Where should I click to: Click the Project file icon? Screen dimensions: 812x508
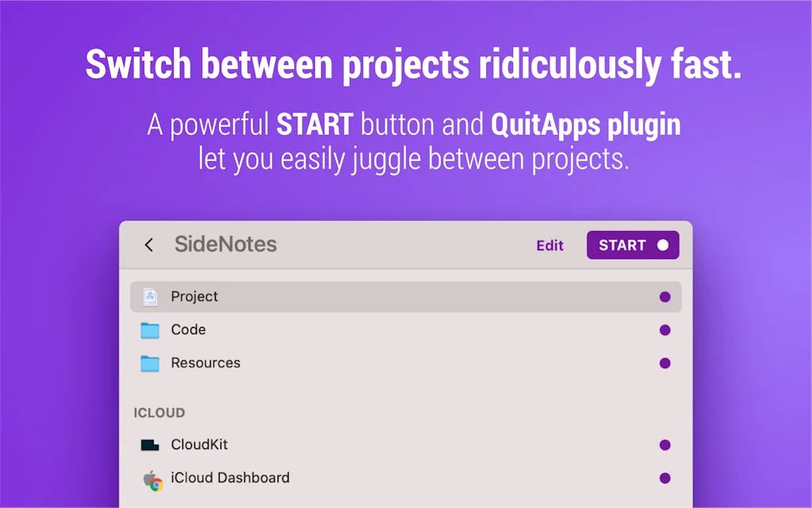coord(150,297)
